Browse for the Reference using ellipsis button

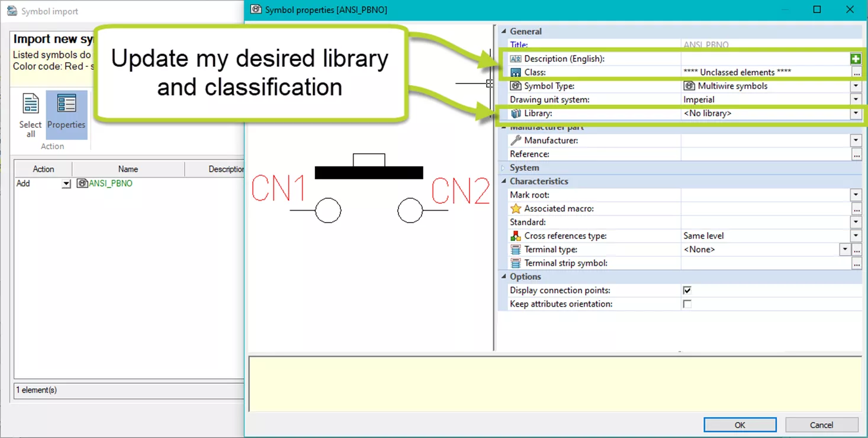pyautogui.click(x=856, y=154)
